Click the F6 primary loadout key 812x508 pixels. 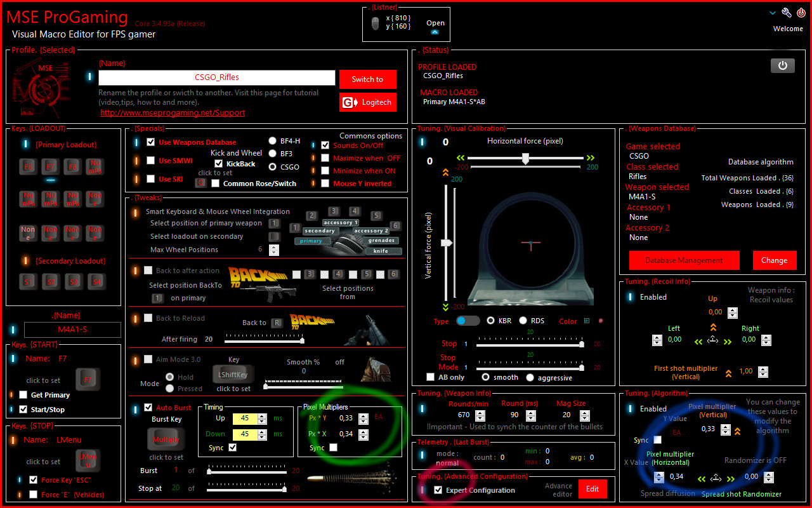[29, 167]
